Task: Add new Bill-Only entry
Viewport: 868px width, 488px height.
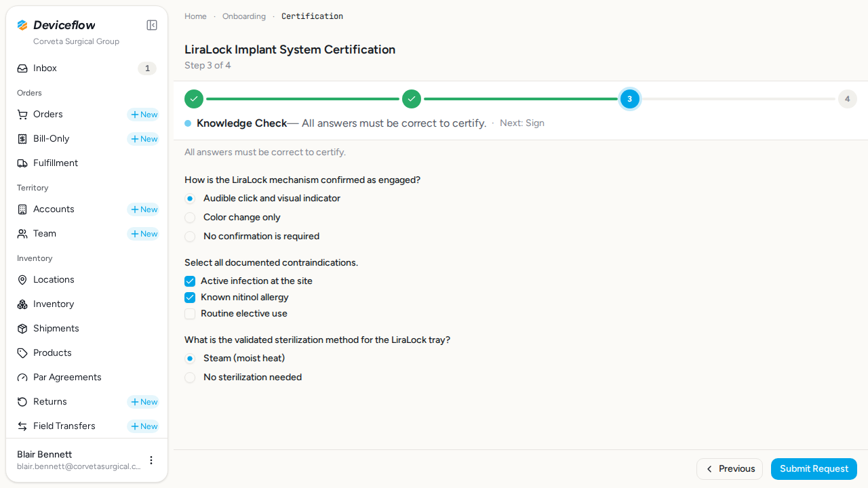Action: coord(143,139)
